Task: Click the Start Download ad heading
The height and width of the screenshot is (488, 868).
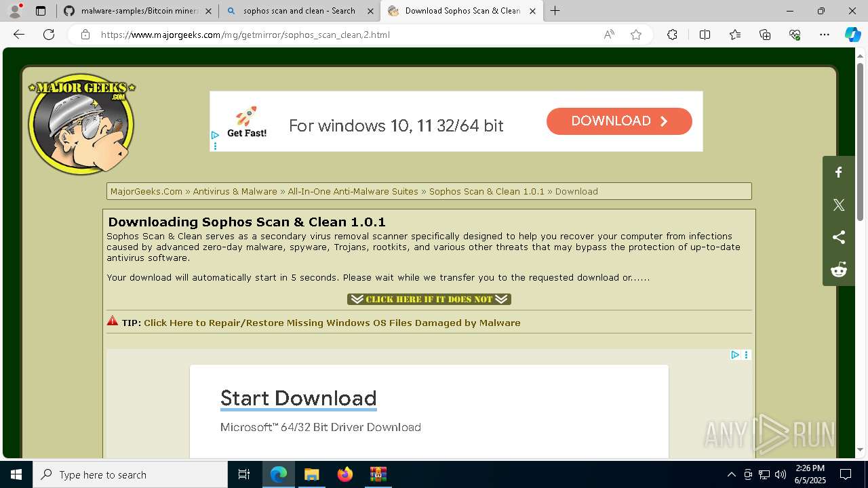Action: [298, 398]
